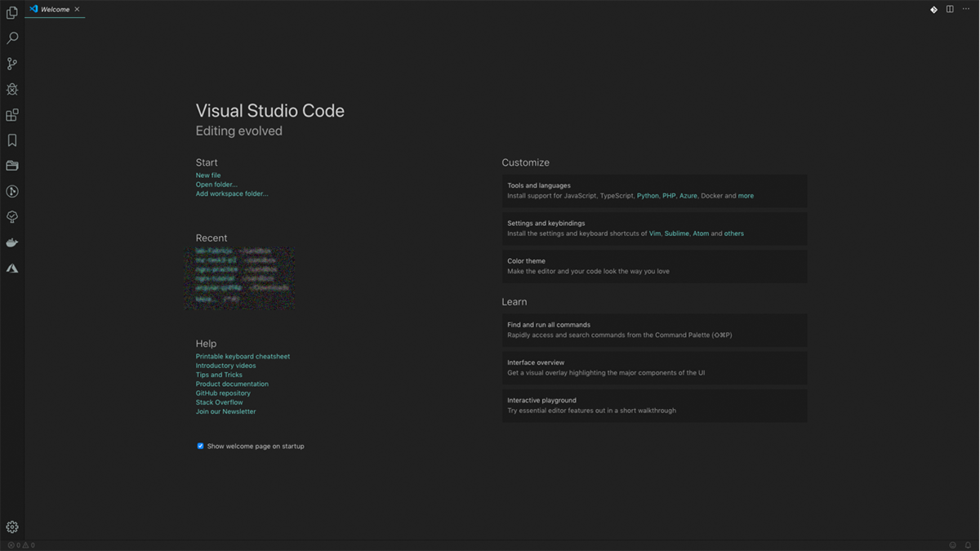The image size is (980, 551).
Task: Open the Search view icon
Action: [12, 38]
